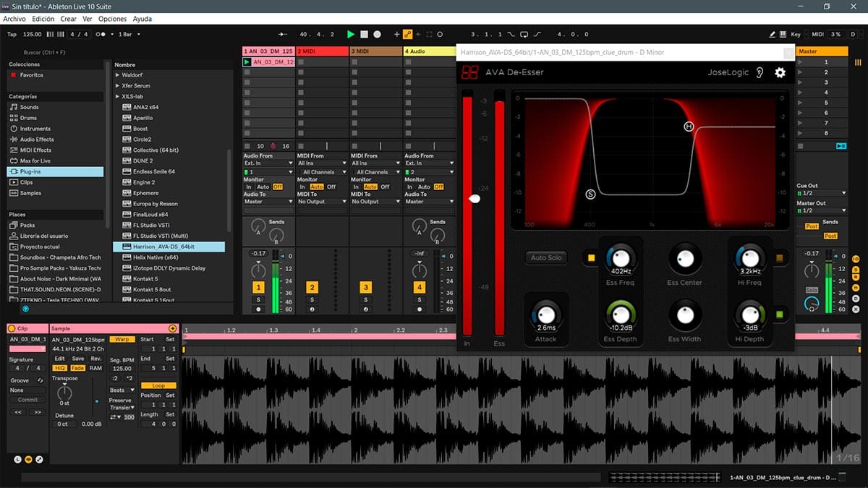Open the Archivo menu
This screenshot has width=868, height=488.
tap(14, 19)
